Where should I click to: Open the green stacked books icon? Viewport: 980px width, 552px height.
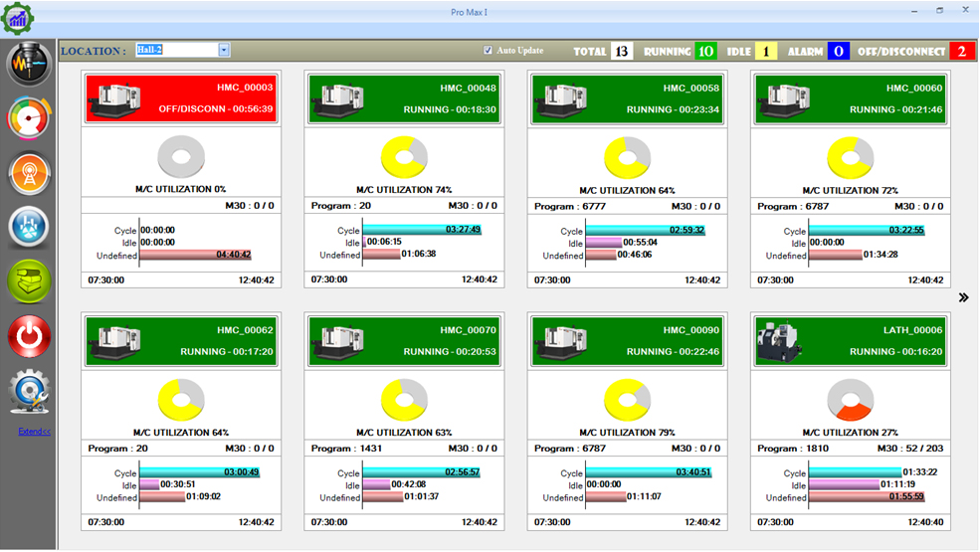[x=29, y=281]
